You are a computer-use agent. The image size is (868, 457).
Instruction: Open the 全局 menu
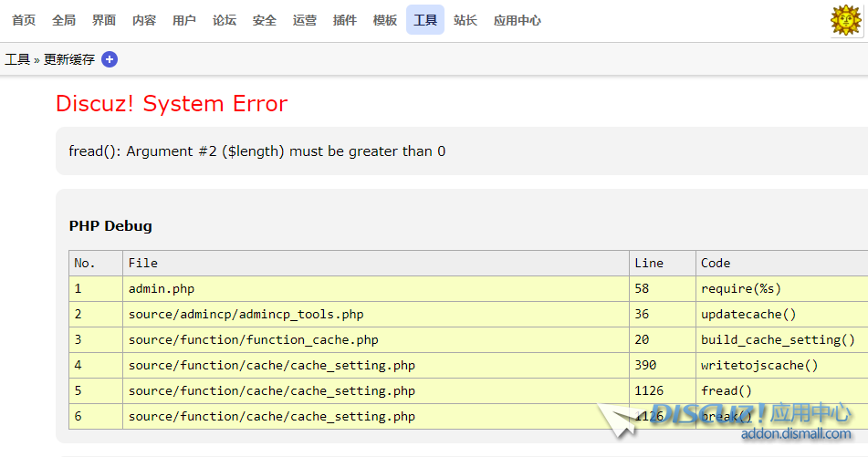(x=64, y=20)
